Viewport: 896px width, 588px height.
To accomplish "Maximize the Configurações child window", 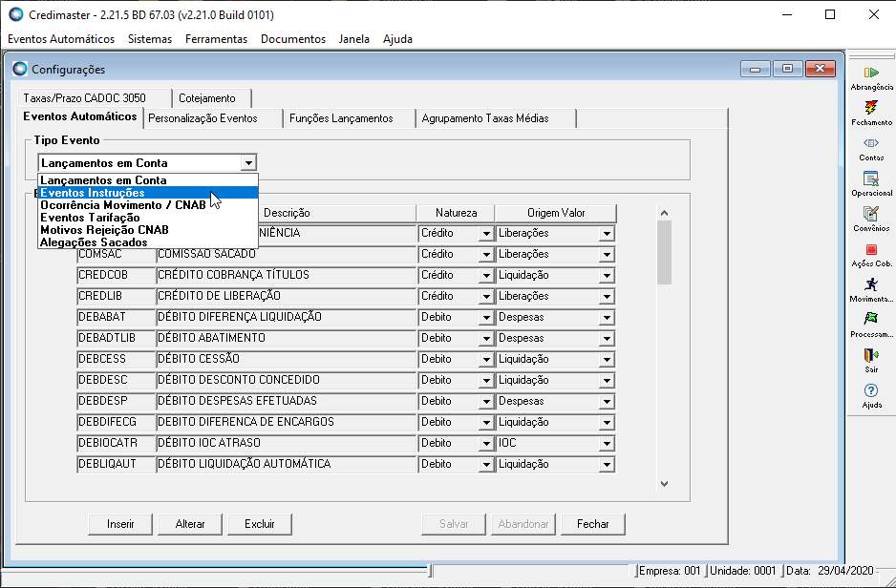I will tap(788, 69).
